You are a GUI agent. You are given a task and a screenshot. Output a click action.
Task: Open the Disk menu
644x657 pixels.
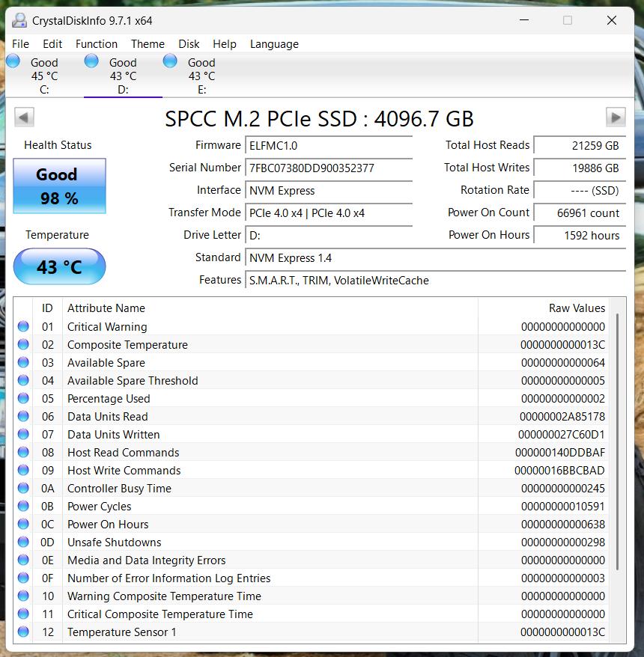click(x=189, y=44)
